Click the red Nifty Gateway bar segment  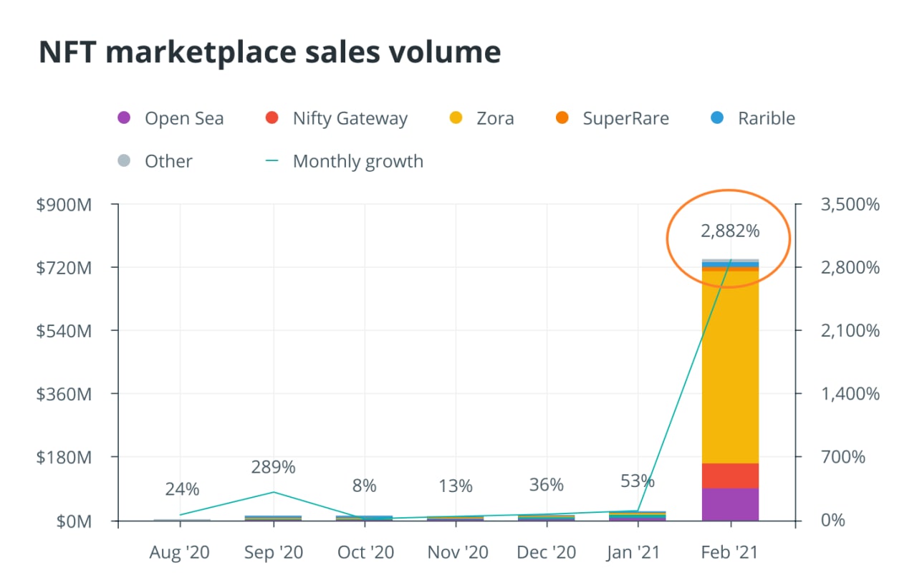[x=730, y=476]
